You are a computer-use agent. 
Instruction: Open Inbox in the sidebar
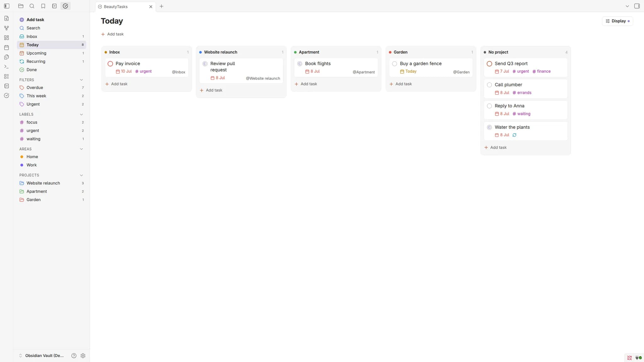point(52,36)
